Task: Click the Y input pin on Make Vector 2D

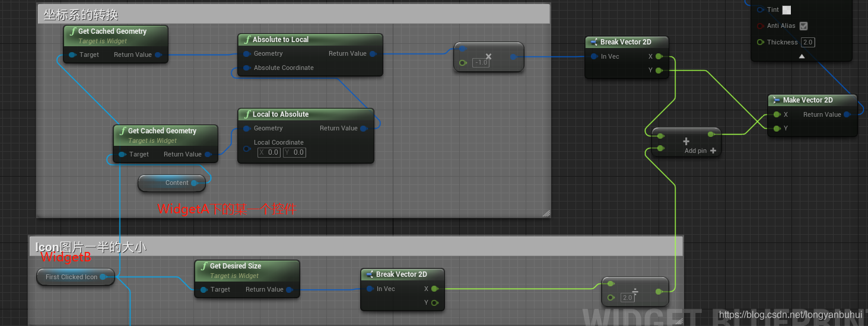Action: click(x=777, y=129)
